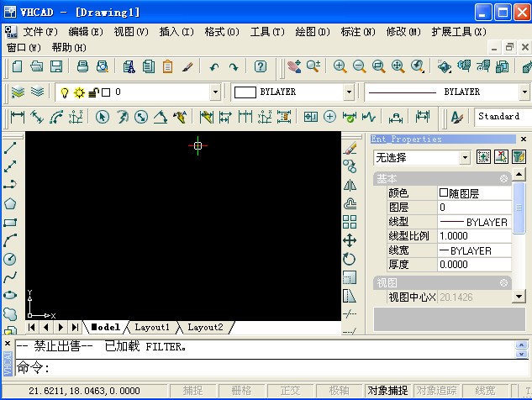Select the Spline draw tool
The width and height of the screenshot is (532, 400).
tap(10, 277)
